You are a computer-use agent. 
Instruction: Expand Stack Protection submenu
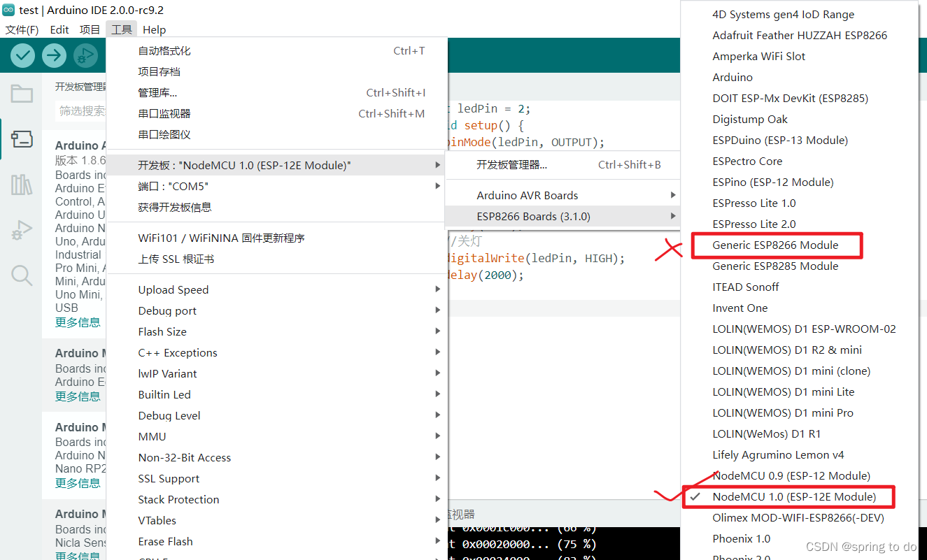tap(277, 500)
